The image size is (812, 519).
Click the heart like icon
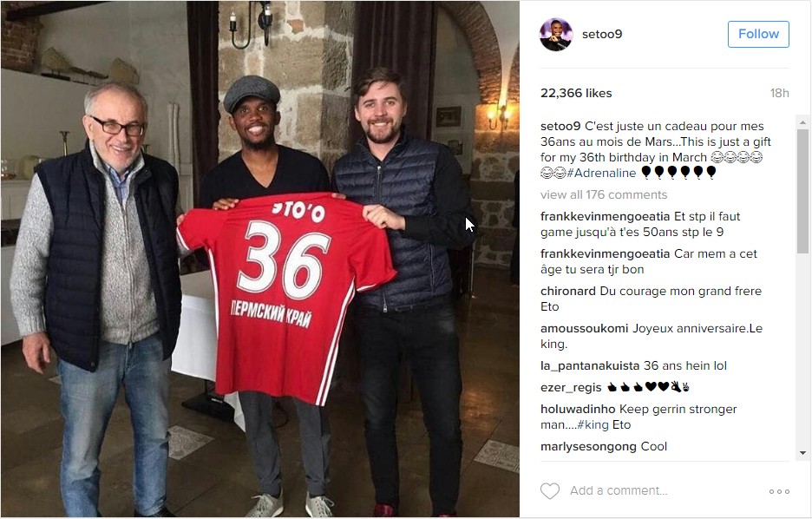(x=550, y=491)
